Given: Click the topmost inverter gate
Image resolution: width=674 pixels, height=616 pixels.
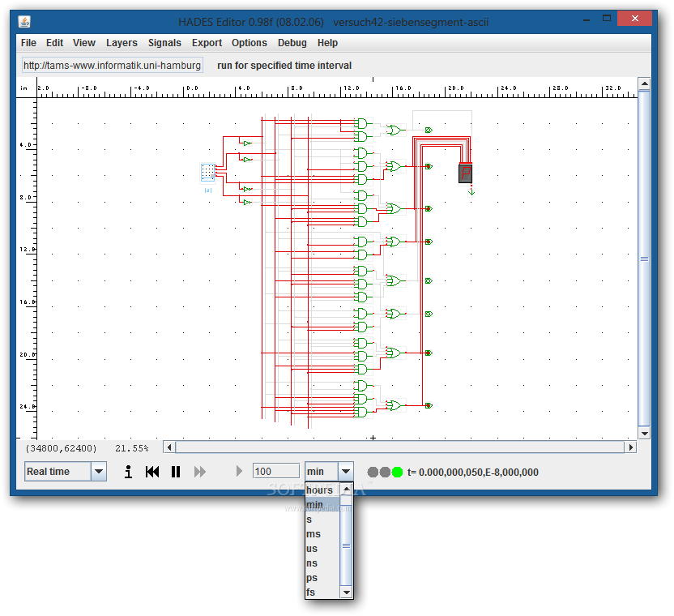Looking at the screenshot, I should pyautogui.click(x=247, y=143).
